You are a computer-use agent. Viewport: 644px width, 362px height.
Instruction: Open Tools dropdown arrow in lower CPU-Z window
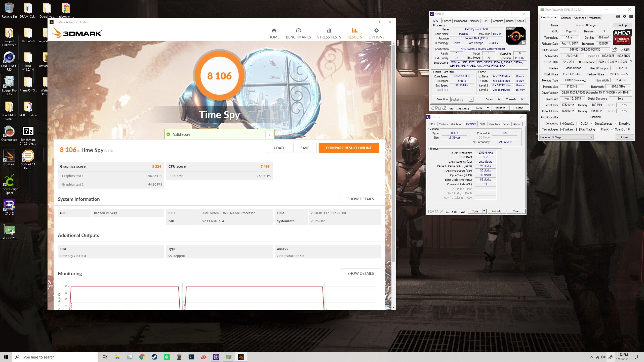[484, 211]
